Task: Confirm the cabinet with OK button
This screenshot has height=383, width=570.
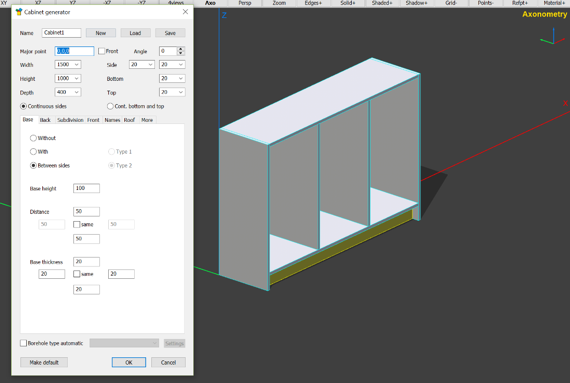Action: (x=129, y=362)
